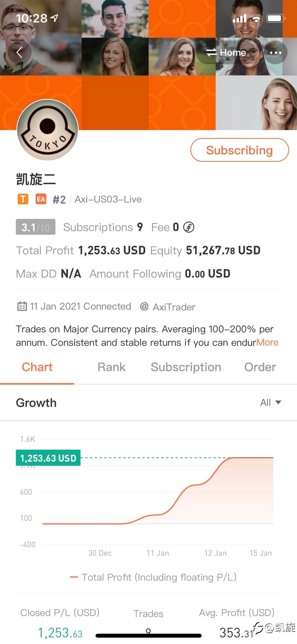The image size is (297, 644).
Task: Tap the Home switch icon
Action: (212, 52)
